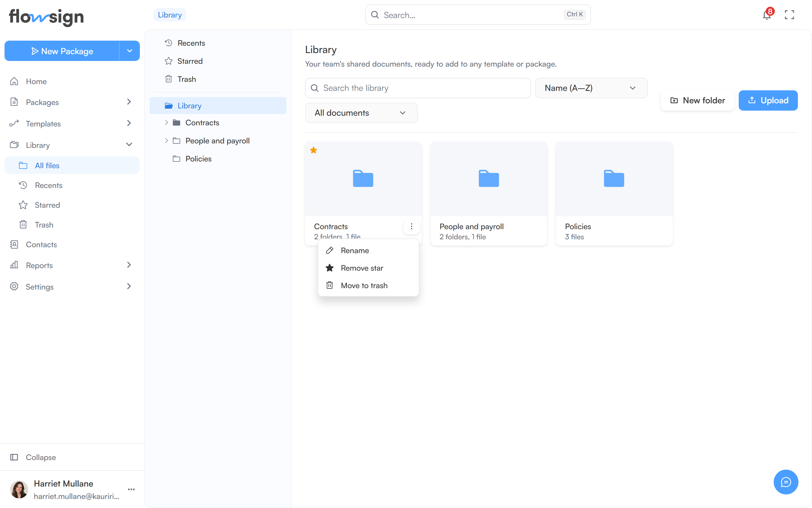Open Trash under sidebar Library
Screen dimensions: 812x508
(72, 225)
